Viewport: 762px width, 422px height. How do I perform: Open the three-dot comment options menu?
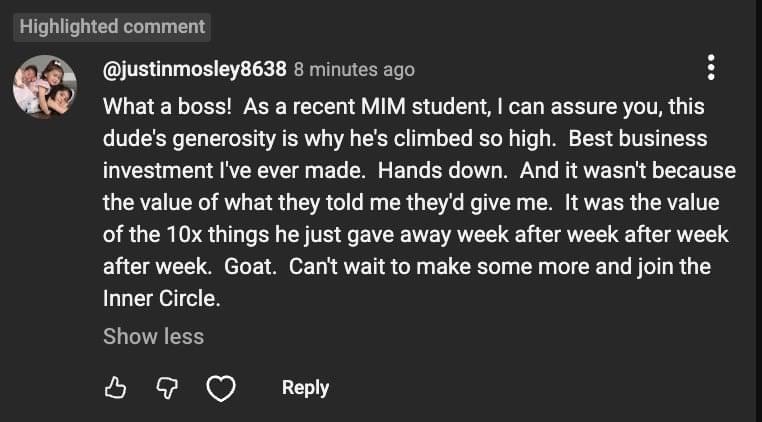711,68
